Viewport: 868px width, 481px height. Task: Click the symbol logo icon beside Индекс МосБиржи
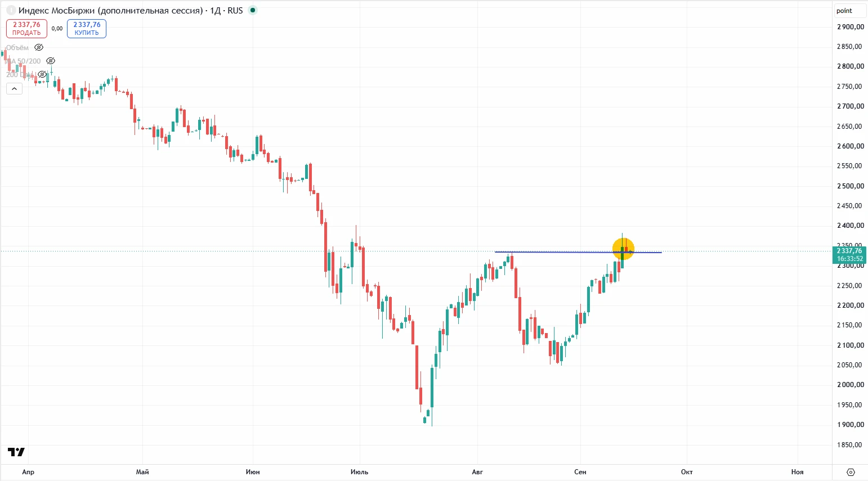pyautogui.click(x=11, y=11)
